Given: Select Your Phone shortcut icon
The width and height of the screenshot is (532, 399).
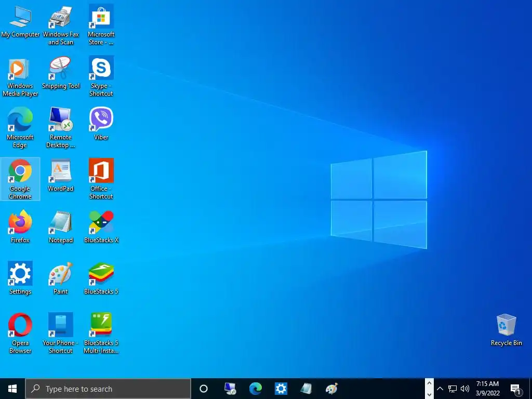Looking at the screenshot, I should (60, 334).
